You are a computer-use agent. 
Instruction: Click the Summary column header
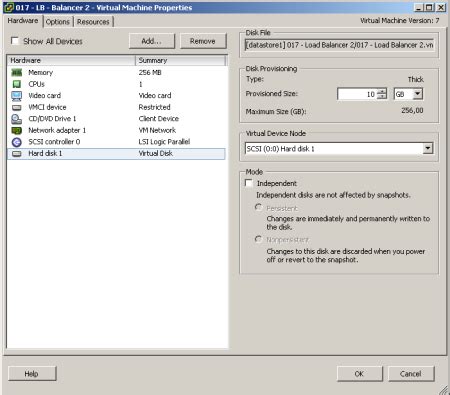181,60
